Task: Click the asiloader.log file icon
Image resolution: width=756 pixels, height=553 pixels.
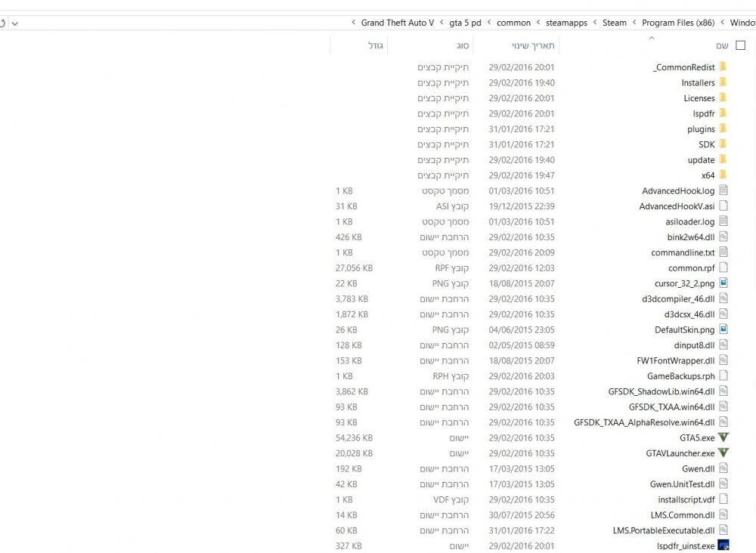Action: point(723,221)
